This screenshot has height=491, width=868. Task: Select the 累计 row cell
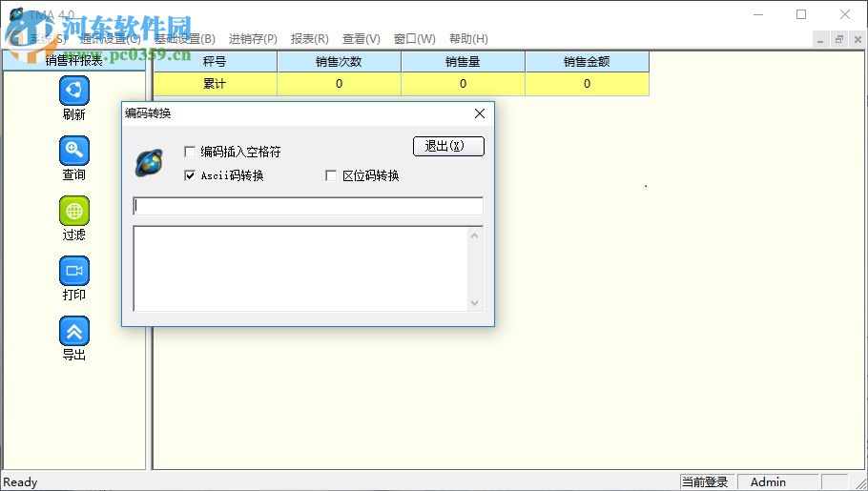coord(215,84)
